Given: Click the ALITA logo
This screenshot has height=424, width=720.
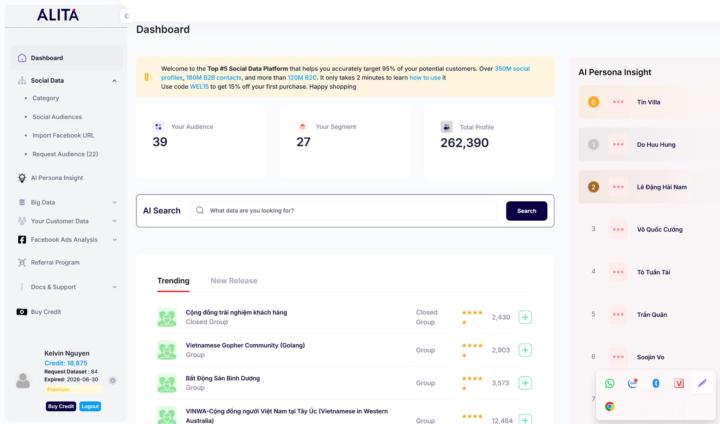Looking at the screenshot, I should 58,15.
